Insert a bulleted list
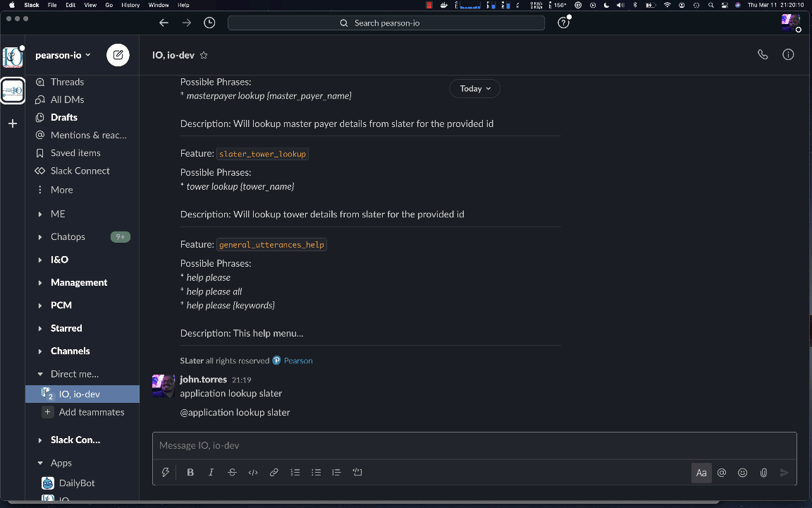This screenshot has height=508, width=812. (x=316, y=472)
